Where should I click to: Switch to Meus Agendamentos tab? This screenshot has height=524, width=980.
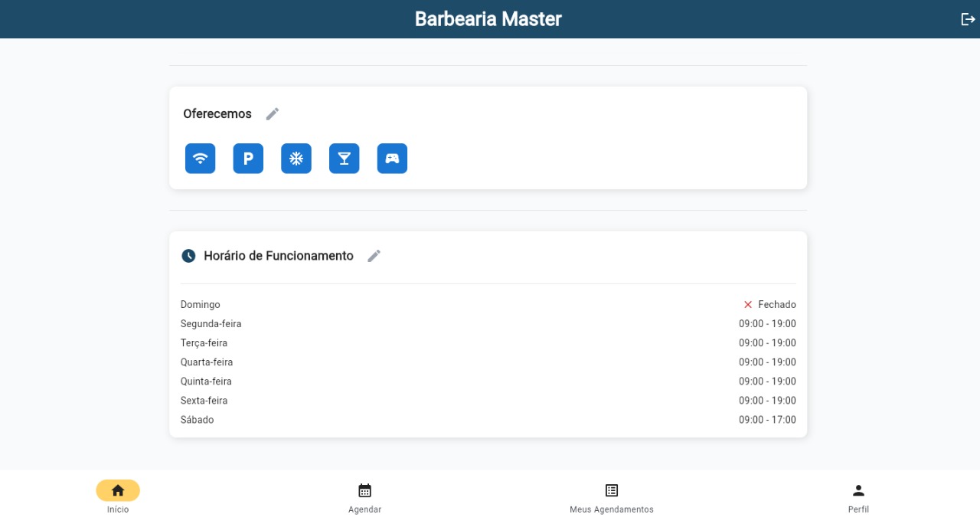(x=611, y=497)
